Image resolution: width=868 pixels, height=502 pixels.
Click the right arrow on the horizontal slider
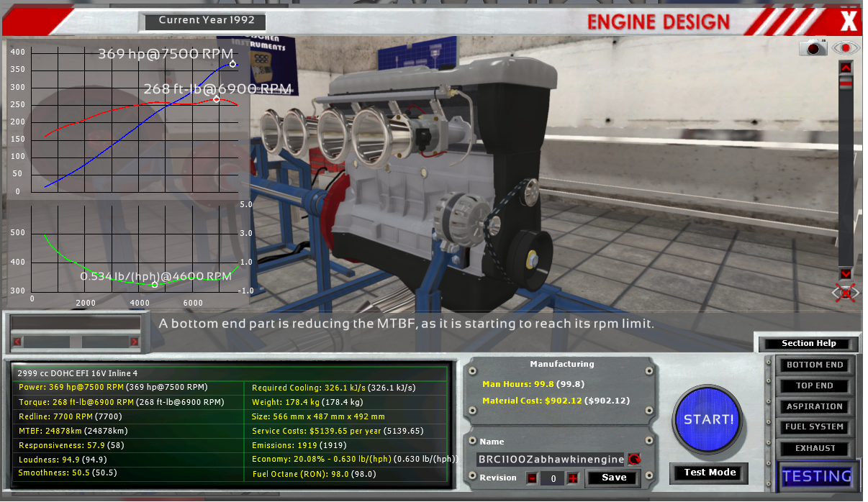134,342
